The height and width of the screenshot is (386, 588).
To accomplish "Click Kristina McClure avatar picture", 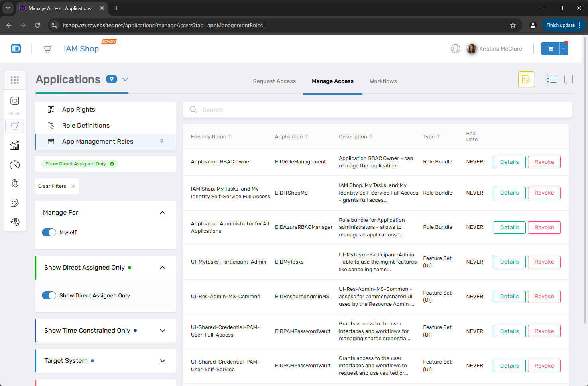I will tap(472, 49).
